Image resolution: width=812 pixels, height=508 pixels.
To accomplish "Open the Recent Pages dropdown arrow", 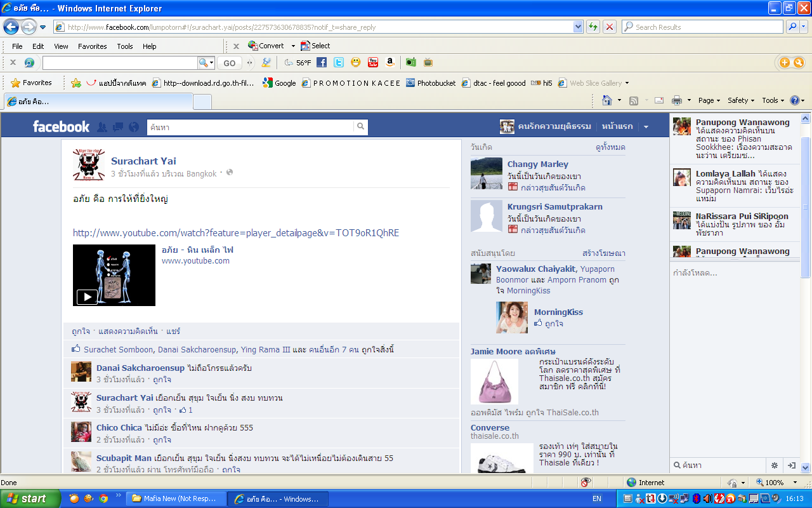I will click(x=43, y=27).
